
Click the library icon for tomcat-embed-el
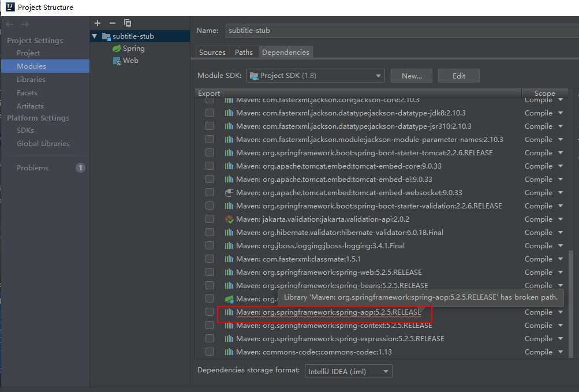coord(229,180)
